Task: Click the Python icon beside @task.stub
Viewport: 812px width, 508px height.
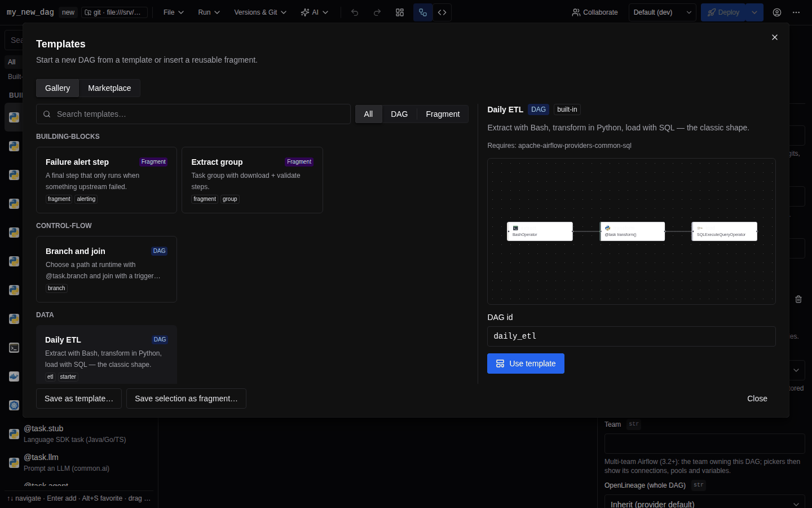Action: click(x=14, y=434)
